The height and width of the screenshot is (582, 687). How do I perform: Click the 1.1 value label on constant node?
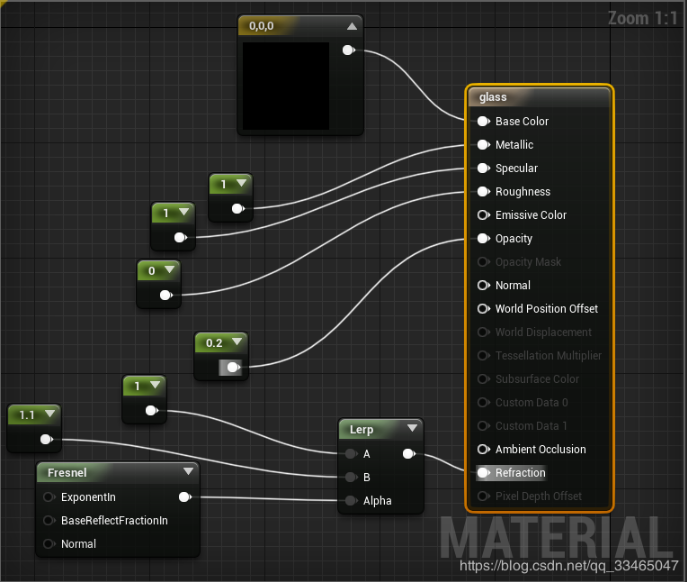coord(27,415)
